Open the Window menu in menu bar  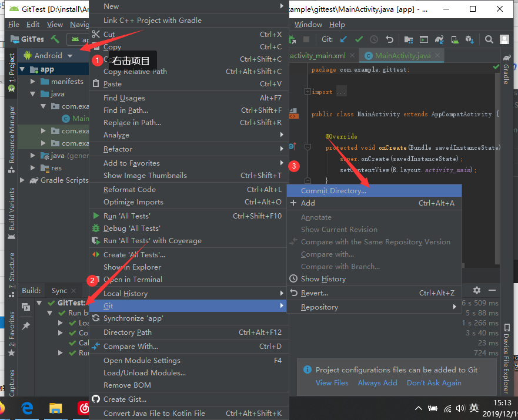(308, 25)
